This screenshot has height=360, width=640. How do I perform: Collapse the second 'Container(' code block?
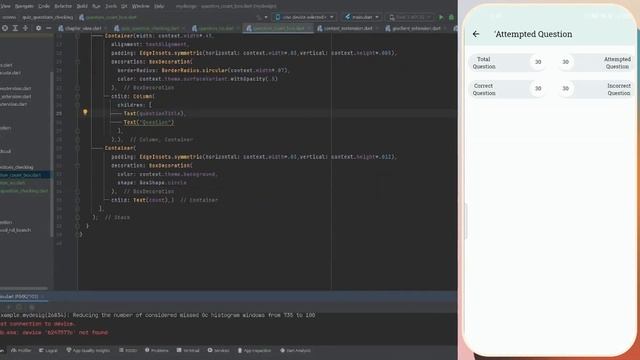(x=77, y=148)
